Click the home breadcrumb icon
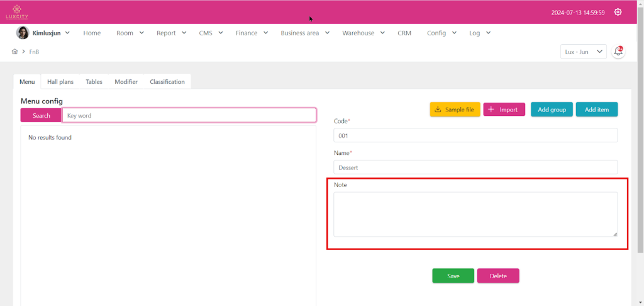Viewport: 644px width, 306px height. tap(14, 52)
